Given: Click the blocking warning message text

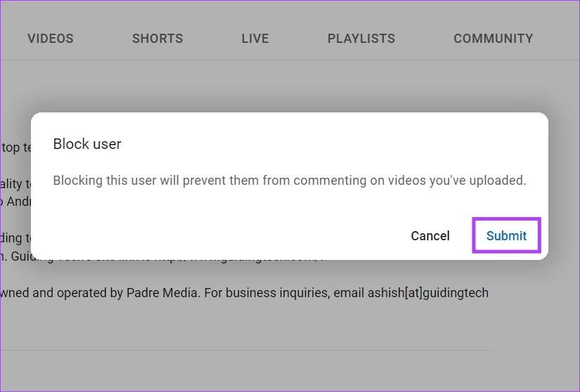Looking at the screenshot, I should click(x=289, y=181).
